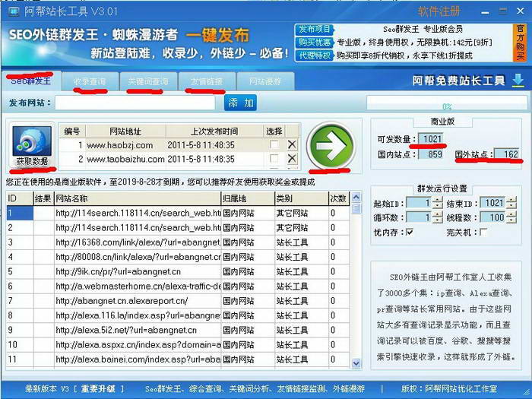The image size is (532, 399).
Task: Click 阿帮免费站长工具 link
Action: [x=458, y=81]
